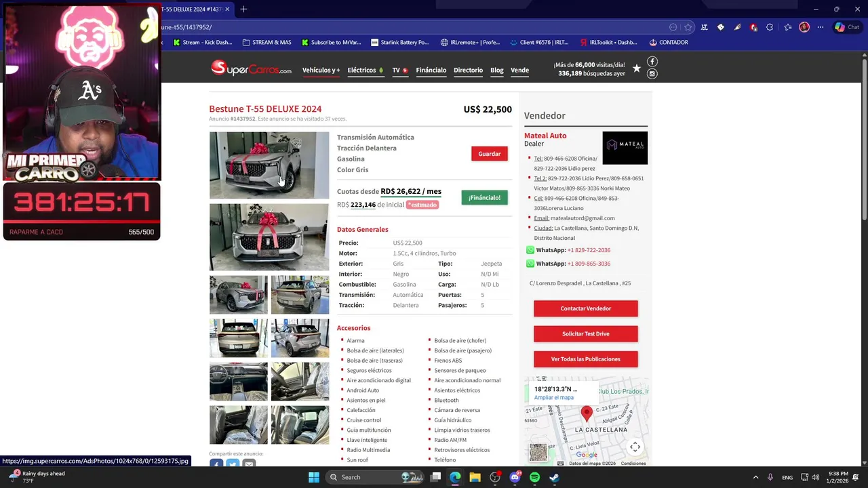Open the volume speaker icon in tray
The width and height of the screenshot is (868, 488).
click(815, 477)
